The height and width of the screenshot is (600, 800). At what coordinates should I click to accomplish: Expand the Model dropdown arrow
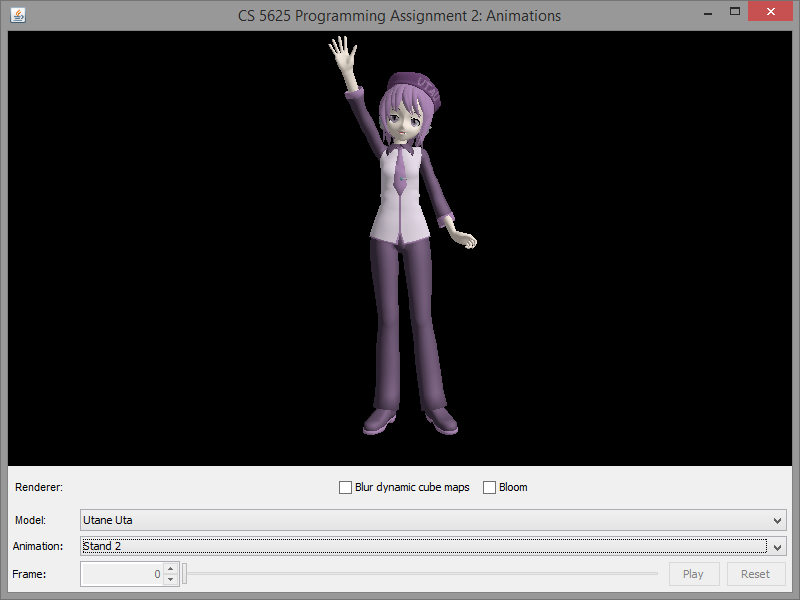tap(777, 521)
